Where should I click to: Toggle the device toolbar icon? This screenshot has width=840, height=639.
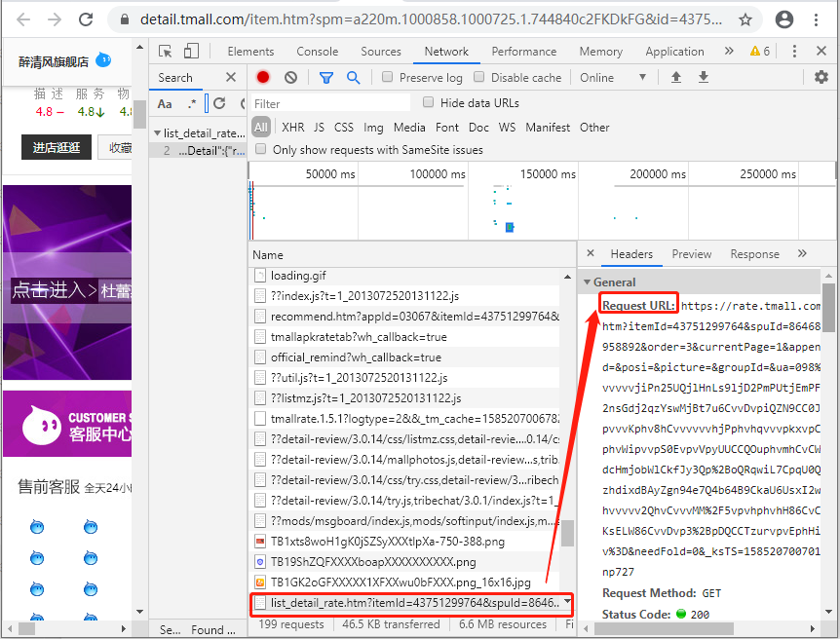(x=191, y=52)
